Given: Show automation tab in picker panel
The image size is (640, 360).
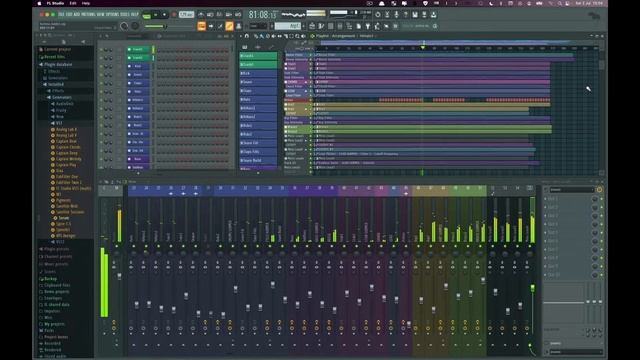Looking at the screenshot, I should [x=271, y=47].
